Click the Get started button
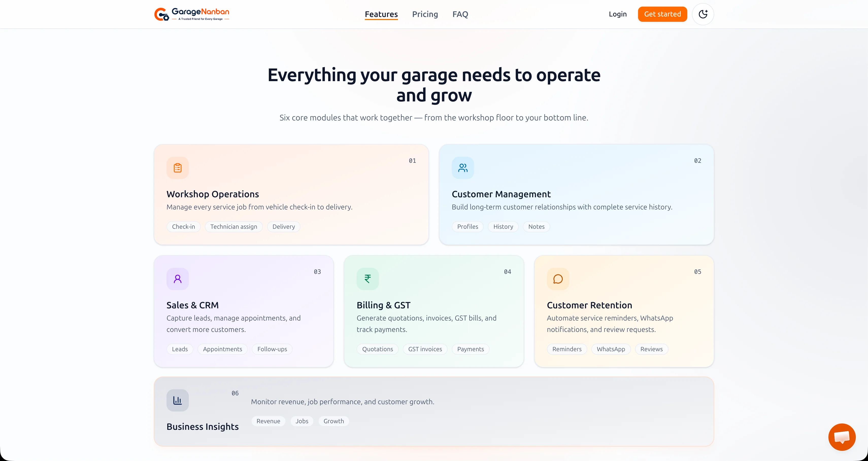Image resolution: width=868 pixels, height=461 pixels. coord(662,14)
